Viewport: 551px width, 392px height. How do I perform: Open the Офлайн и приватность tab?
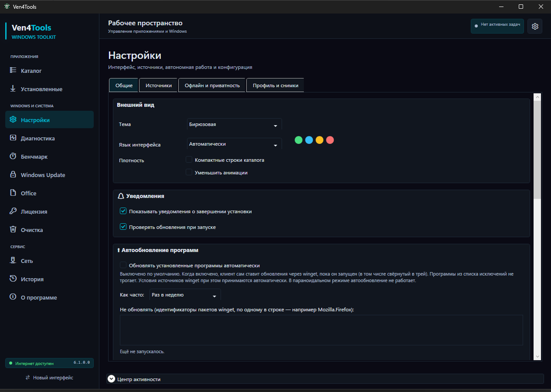coord(212,85)
